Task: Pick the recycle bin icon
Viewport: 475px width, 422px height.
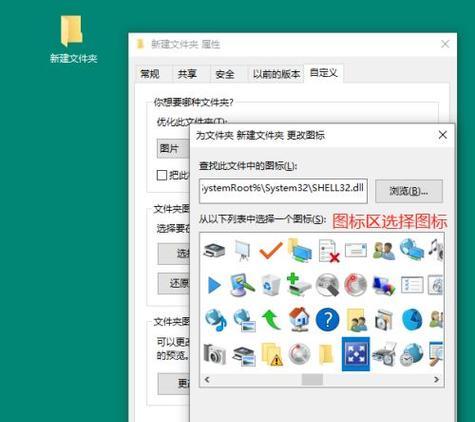Action: tap(271, 285)
